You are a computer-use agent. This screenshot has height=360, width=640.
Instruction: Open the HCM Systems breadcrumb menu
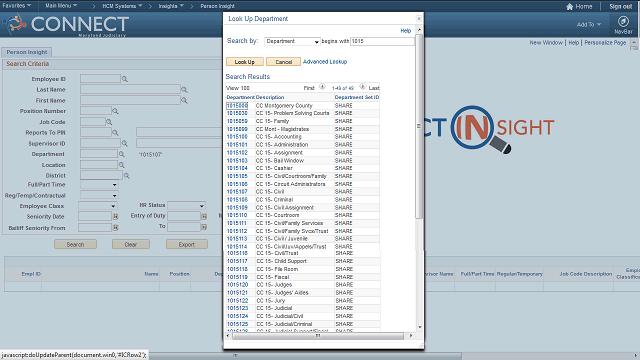pyautogui.click(x=122, y=6)
